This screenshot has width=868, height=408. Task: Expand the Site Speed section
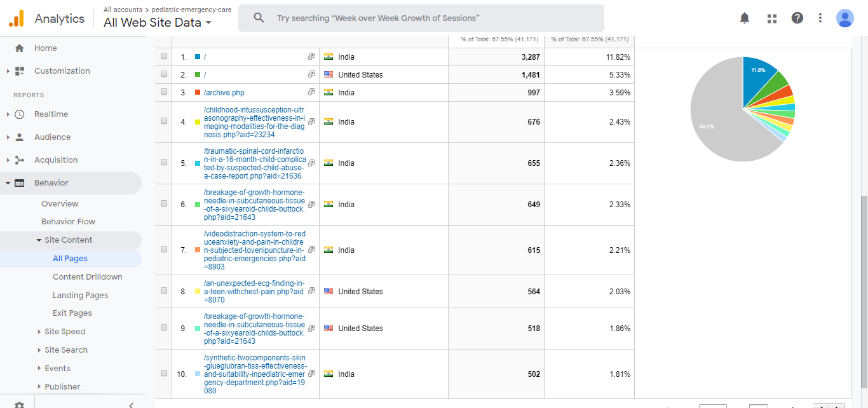pos(64,332)
